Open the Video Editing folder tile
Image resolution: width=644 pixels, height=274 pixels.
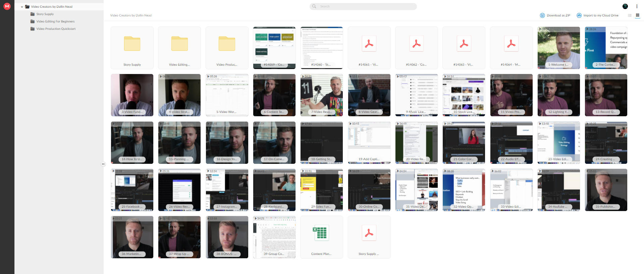[x=179, y=48]
